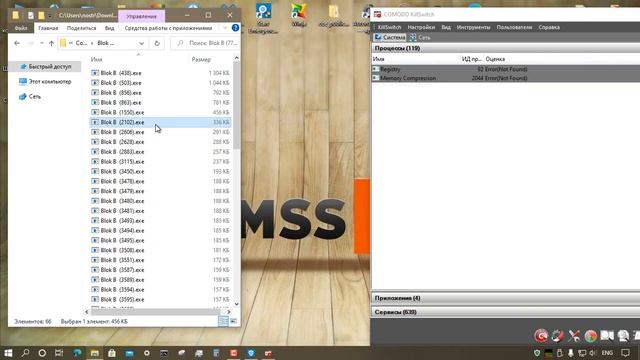The height and width of the screenshot is (360, 640).
Task: Click the crossed-tools icon in KillSwitch bottom bar
Action: (x=574, y=336)
